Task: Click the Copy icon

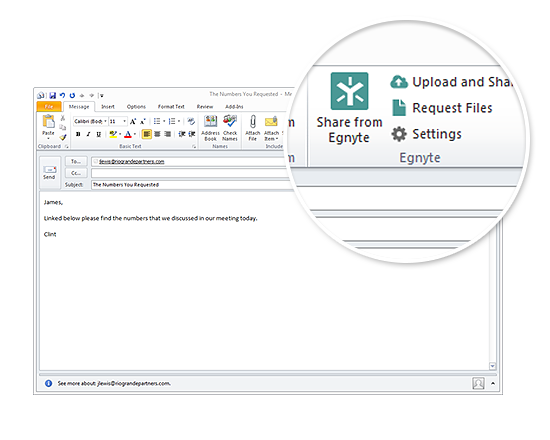Action: pos(63,127)
